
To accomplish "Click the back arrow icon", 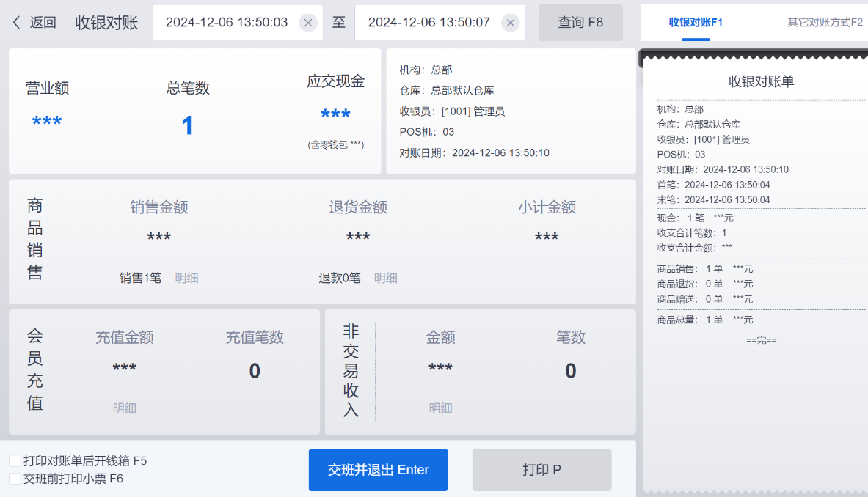I will coord(16,23).
